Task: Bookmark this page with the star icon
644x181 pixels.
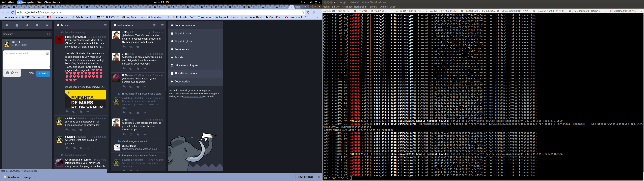Action: tap(303, 12)
